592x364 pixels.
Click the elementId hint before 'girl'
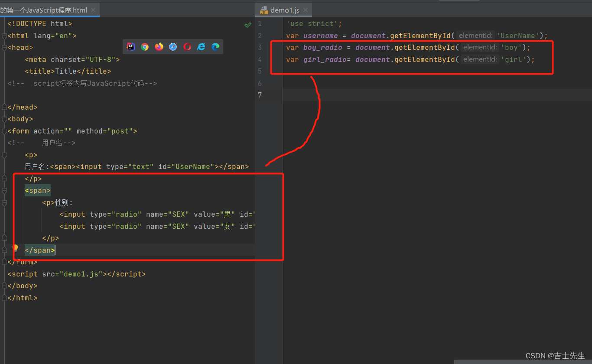pos(480,59)
